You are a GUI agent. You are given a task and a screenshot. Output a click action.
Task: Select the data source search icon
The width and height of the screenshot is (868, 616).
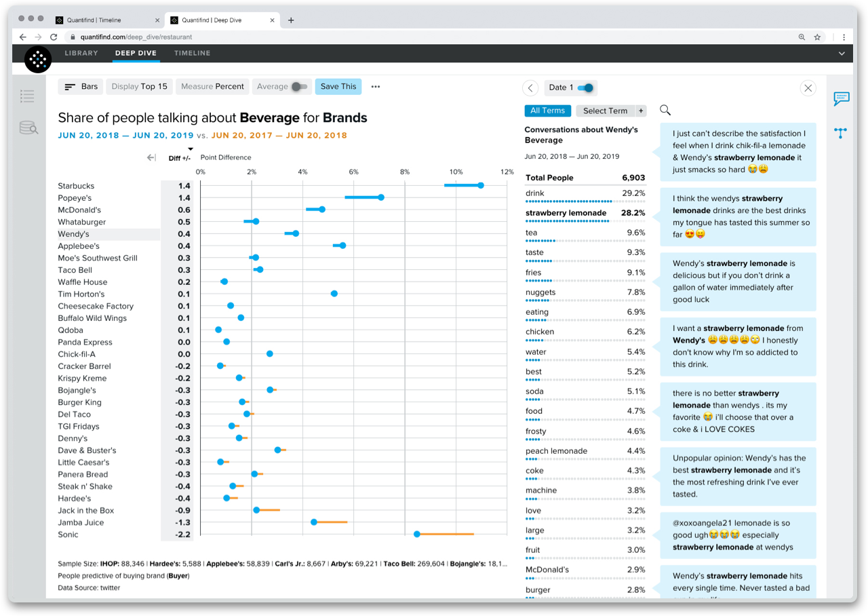click(x=27, y=127)
